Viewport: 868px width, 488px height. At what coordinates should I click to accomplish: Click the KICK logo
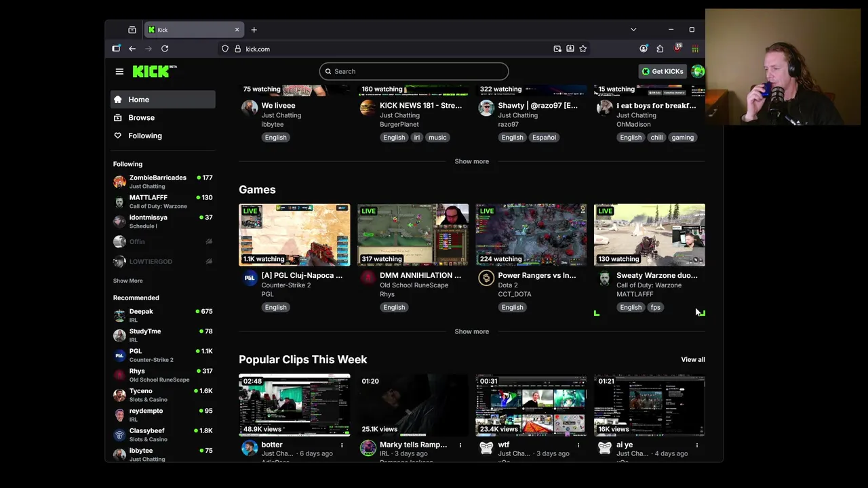point(155,71)
